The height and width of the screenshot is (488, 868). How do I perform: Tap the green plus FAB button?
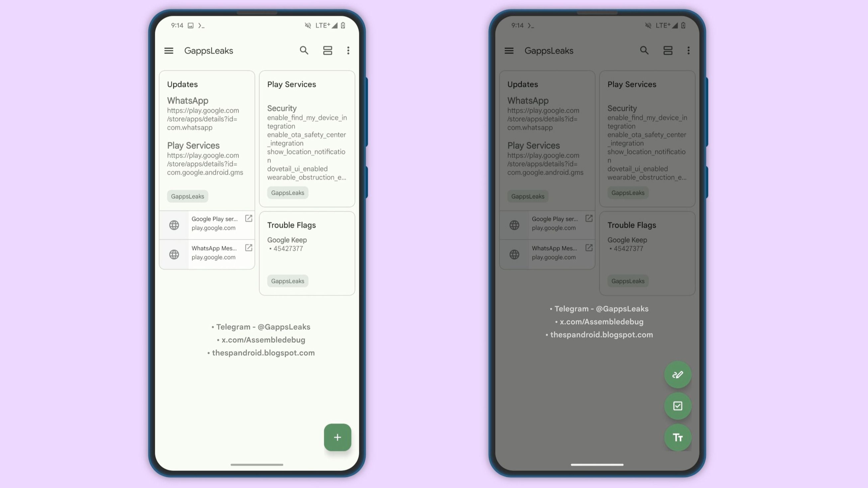(x=337, y=437)
